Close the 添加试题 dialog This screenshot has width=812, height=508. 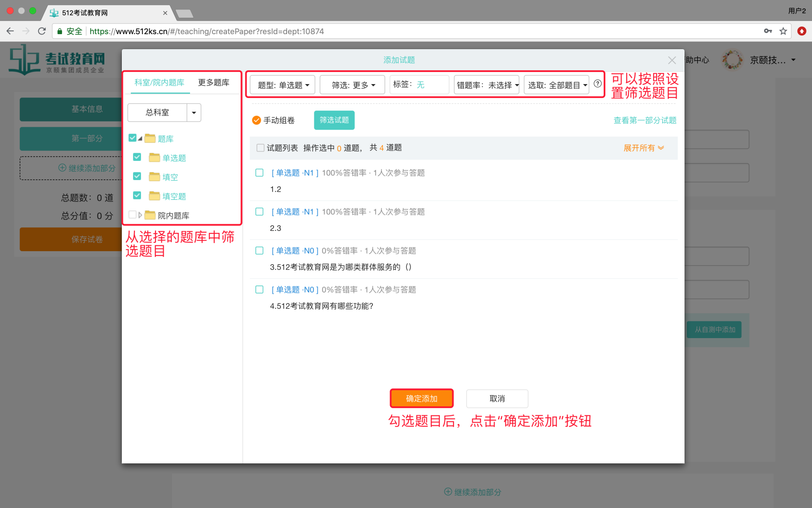tap(672, 60)
